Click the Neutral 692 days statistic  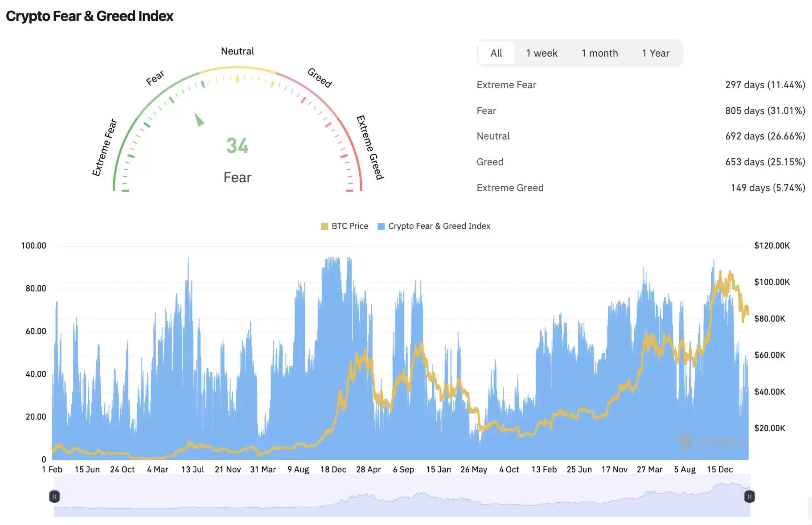pos(765,136)
